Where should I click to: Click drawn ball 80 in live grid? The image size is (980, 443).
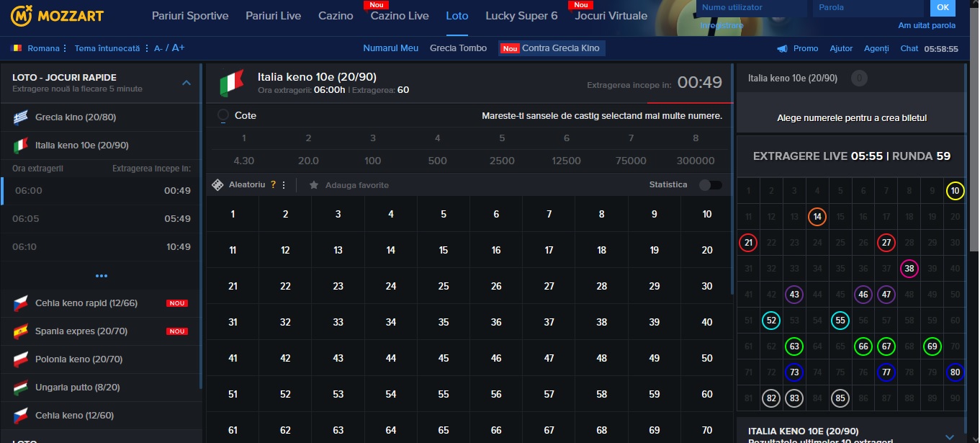955,372
